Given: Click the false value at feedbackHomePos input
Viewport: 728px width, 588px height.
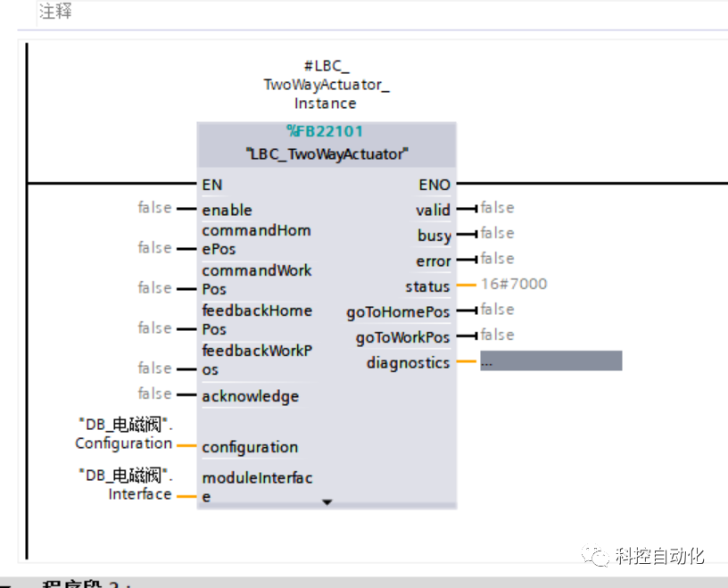Looking at the screenshot, I should (154, 327).
